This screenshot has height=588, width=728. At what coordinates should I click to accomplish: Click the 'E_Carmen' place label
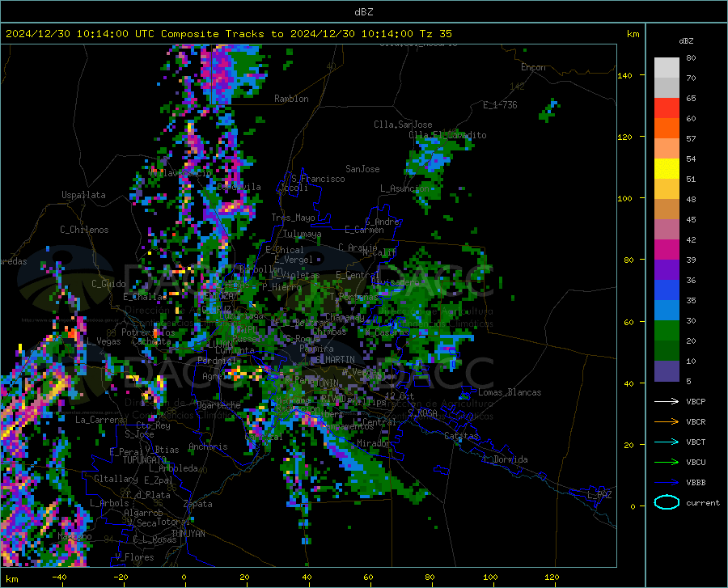[364, 229]
